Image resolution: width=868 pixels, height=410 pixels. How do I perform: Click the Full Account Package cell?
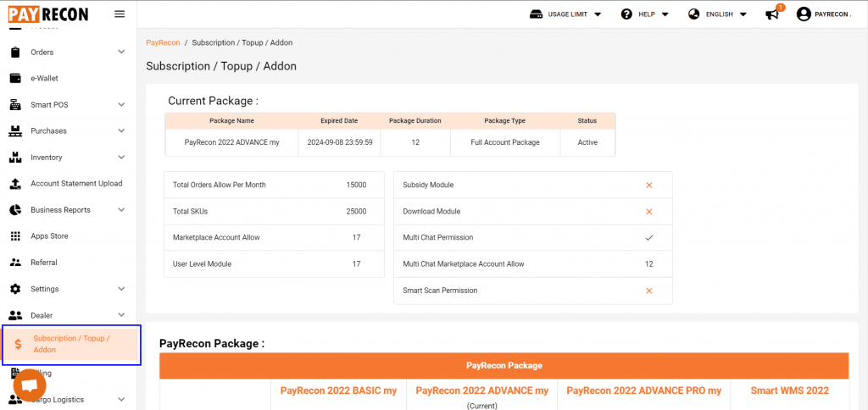tap(505, 142)
